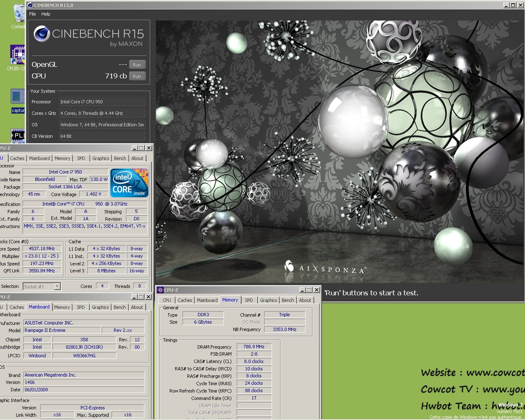Open Bench tab in top CPU-Z window

click(x=120, y=158)
